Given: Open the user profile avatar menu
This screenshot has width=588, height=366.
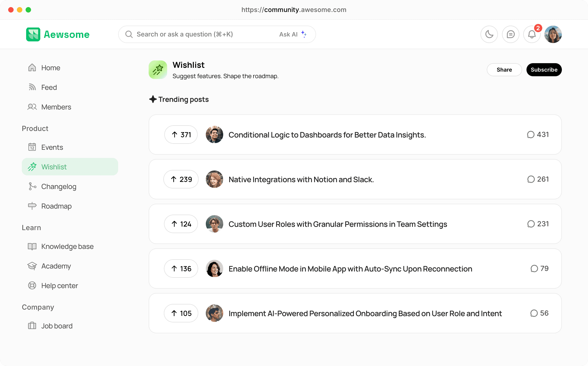Looking at the screenshot, I should 553,34.
